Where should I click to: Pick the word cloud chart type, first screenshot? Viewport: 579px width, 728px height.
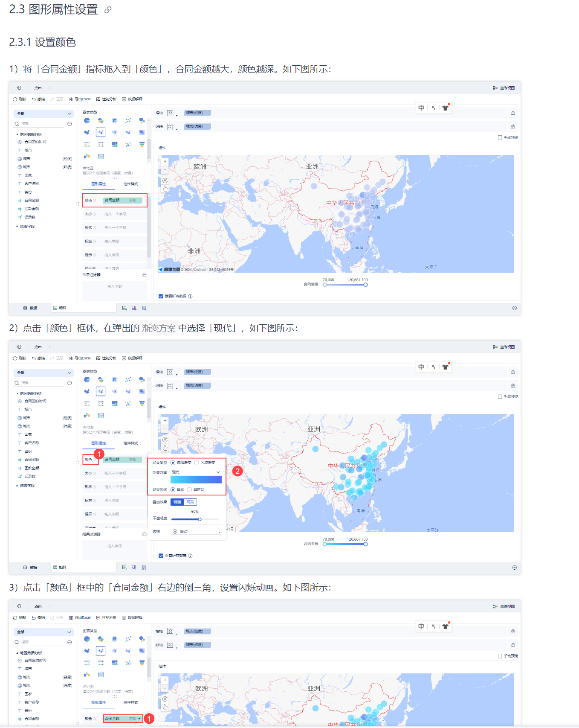[128, 144]
